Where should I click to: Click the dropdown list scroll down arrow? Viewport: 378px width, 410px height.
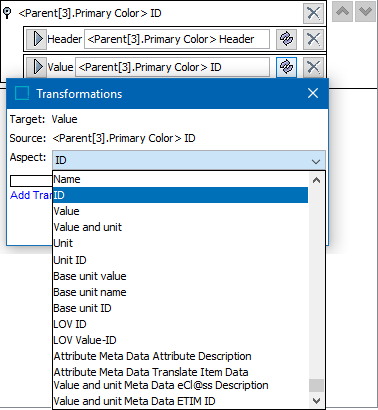click(316, 400)
